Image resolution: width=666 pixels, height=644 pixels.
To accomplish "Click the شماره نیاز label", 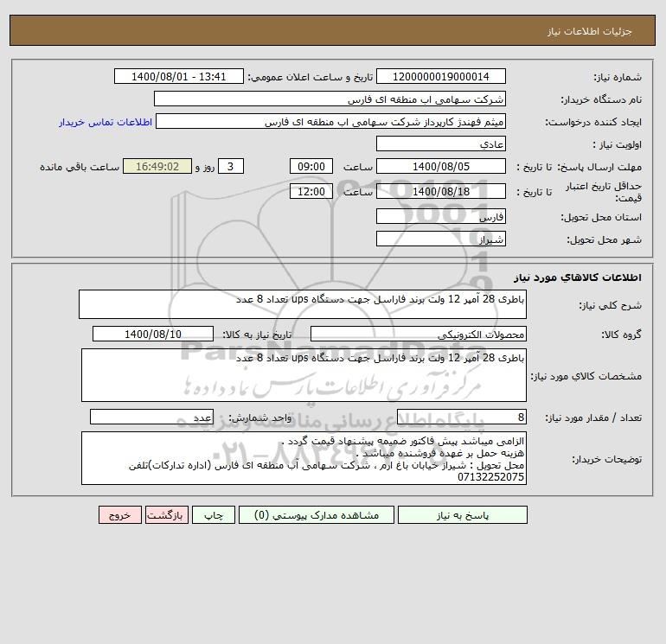I will tap(618, 77).
